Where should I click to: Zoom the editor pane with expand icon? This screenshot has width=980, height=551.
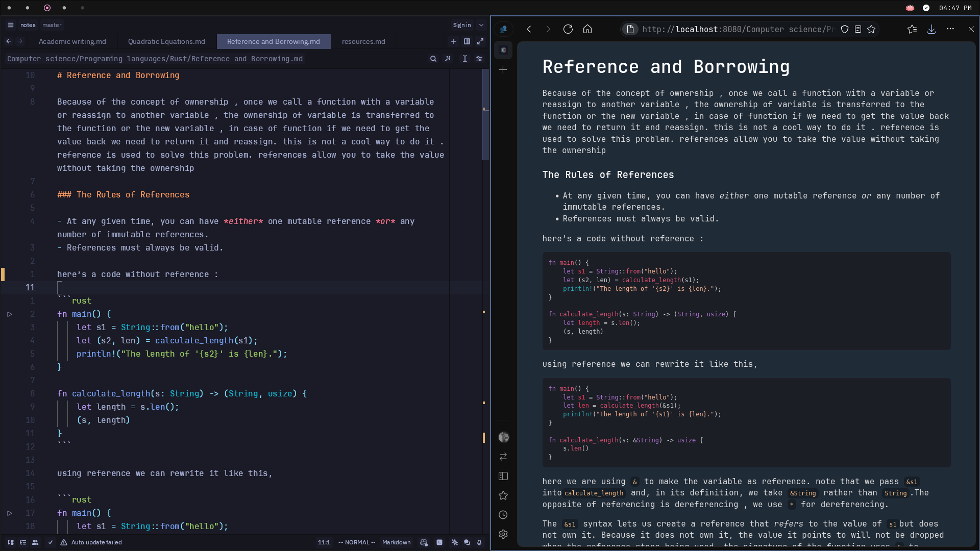click(x=480, y=41)
